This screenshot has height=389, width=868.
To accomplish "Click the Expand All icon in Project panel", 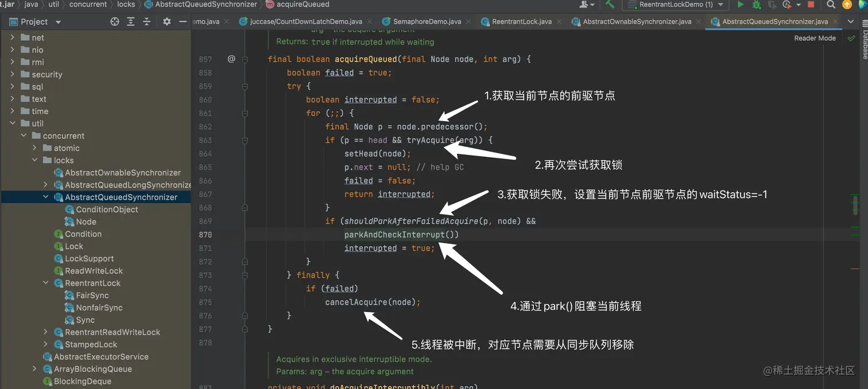I will coord(131,21).
